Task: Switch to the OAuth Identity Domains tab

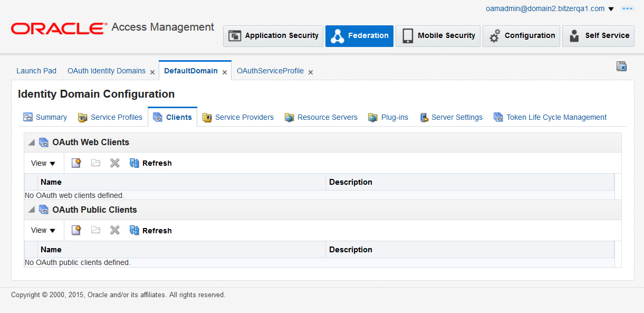Action: [x=107, y=71]
